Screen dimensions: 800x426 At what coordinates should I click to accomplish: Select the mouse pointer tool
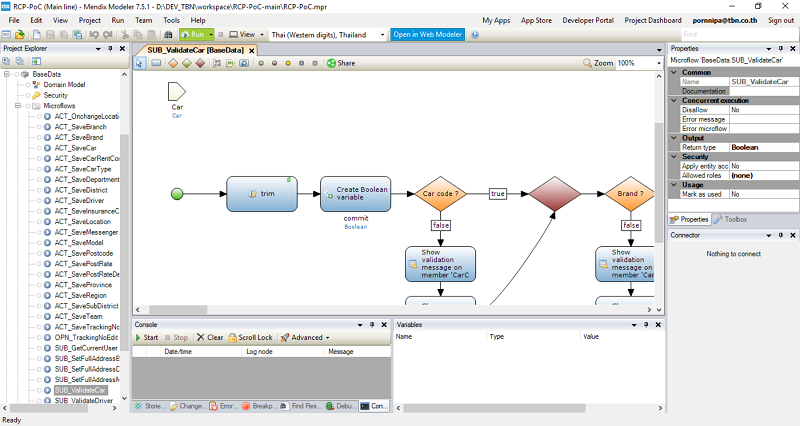[x=139, y=63]
